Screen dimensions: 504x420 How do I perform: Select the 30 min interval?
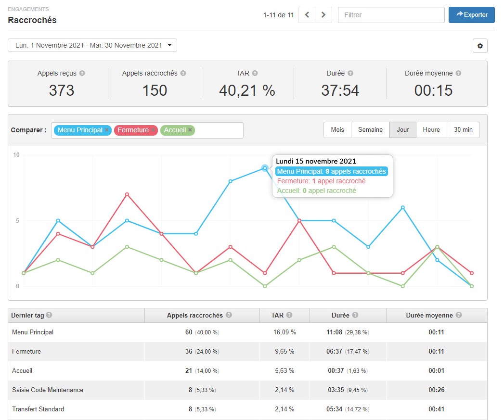[x=463, y=130]
